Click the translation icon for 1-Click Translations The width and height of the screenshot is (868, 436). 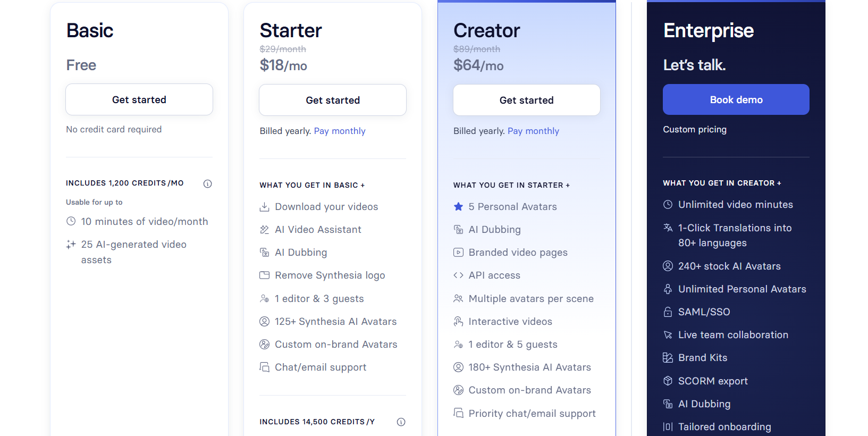click(668, 228)
